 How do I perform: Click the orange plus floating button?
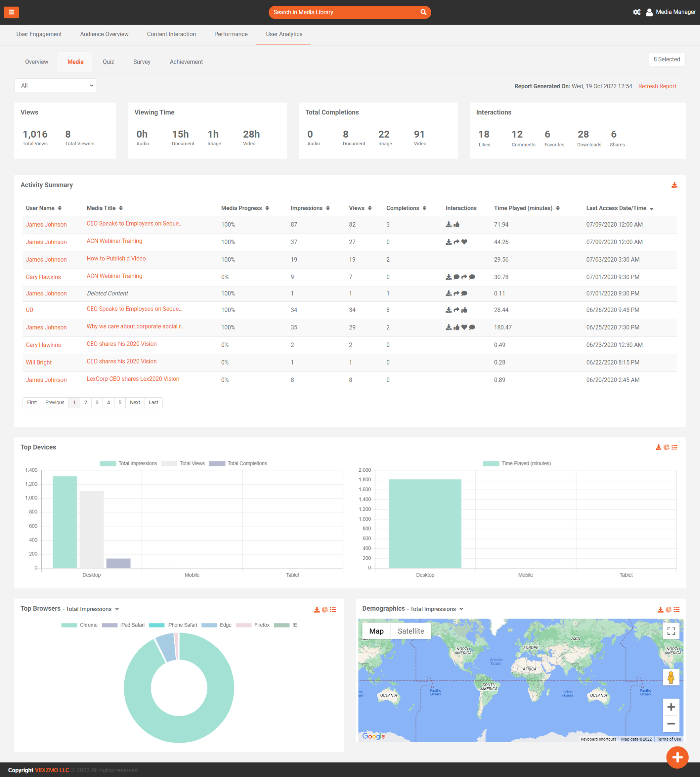tap(677, 758)
